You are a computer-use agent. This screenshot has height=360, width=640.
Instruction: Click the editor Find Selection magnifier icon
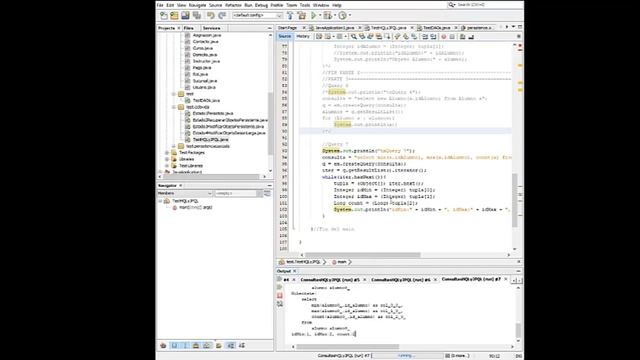(x=353, y=37)
